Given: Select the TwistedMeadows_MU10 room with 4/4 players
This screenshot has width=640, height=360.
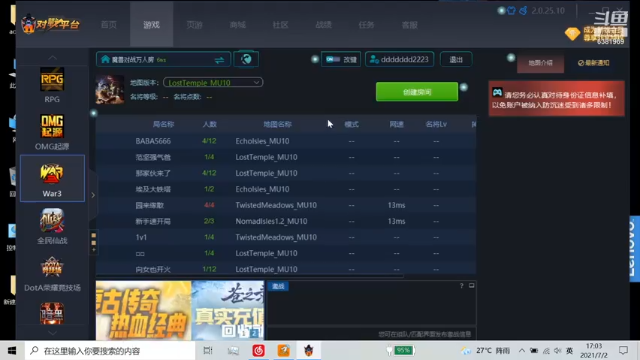Looking at the screenshot, I should pyautogui.click(x=286, y=205).
